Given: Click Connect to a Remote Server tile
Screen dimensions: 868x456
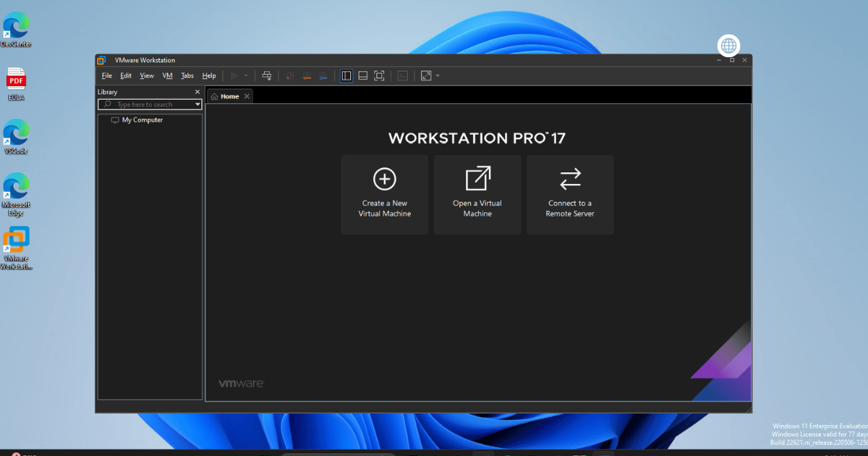Looking at the screenshot, I should (x=570, y=195).
